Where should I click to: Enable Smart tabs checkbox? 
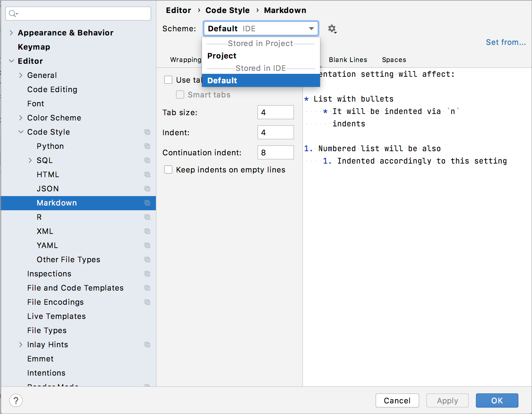point(180,94)
